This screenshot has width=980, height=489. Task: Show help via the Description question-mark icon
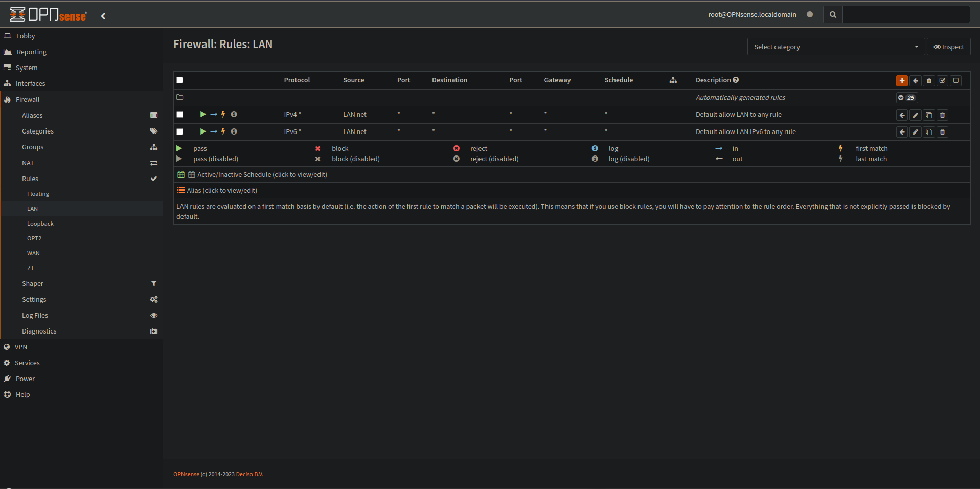[x=736, y=80]
